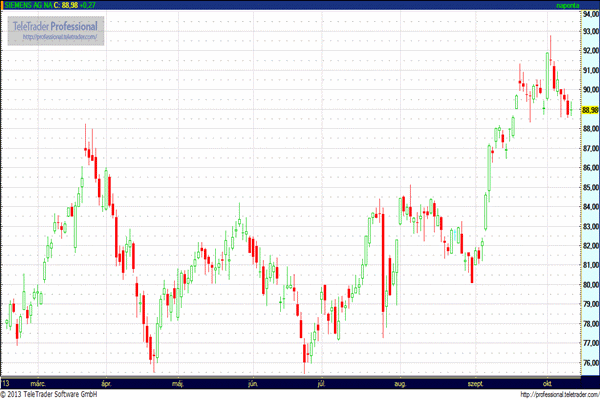Jump to ápr. on the time axis
The height and width of the screenshot is (400, 600).
(107, 383)
